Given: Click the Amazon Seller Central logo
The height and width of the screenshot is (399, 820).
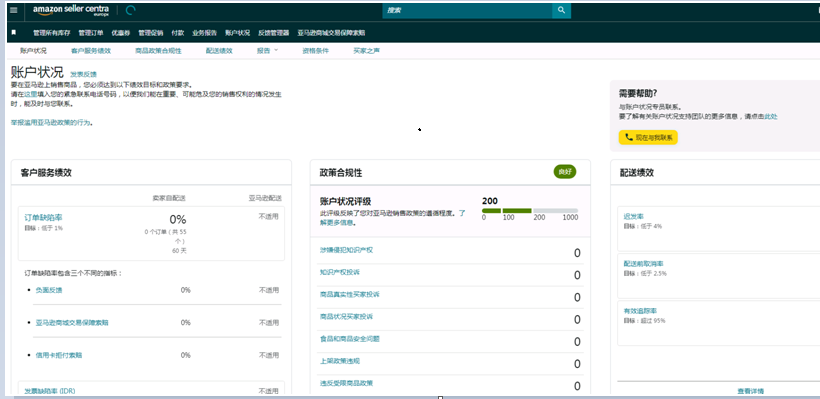Looking at the screenshot, I should [71, 10].
